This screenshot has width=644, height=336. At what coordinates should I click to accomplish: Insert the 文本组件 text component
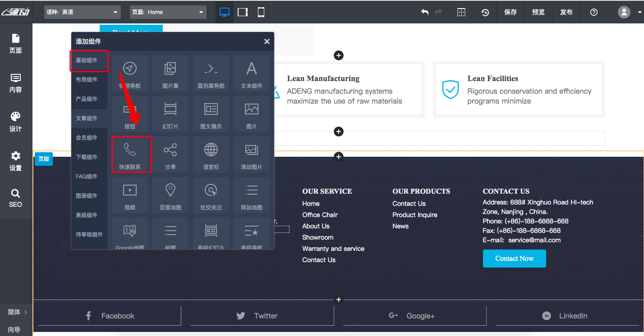click(x=251, y=73)
